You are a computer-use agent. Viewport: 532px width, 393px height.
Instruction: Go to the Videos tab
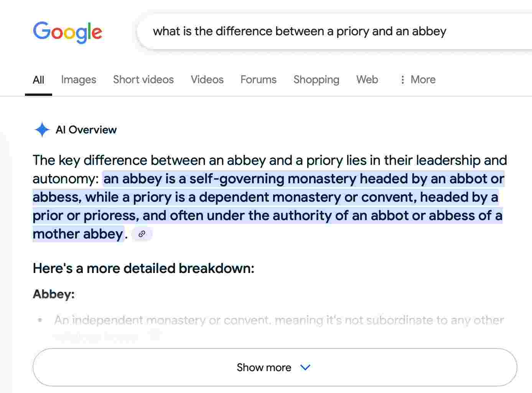(x=207, y=80)
